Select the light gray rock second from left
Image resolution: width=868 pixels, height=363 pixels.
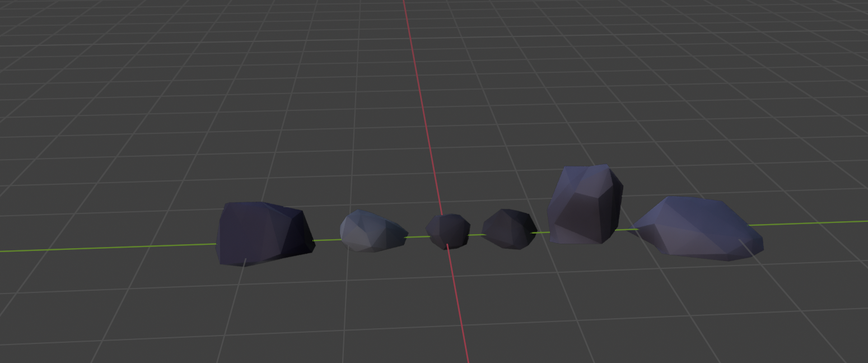tap(373, 231)
